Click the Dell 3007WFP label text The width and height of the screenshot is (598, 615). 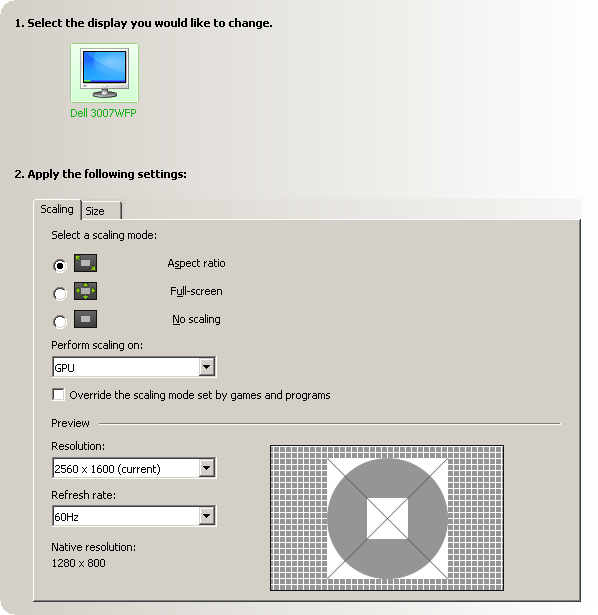pyautogui.click(x=103, y=113)
